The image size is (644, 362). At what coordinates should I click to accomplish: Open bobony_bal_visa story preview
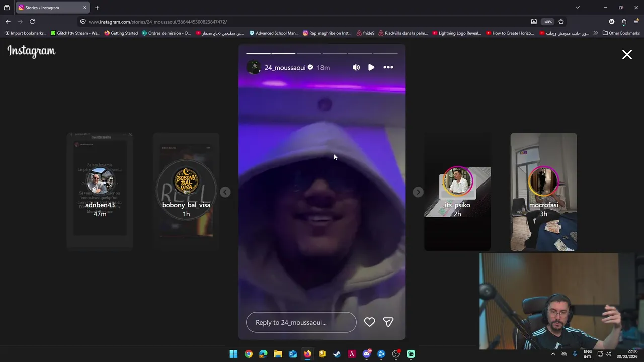[x=186, y=191]
